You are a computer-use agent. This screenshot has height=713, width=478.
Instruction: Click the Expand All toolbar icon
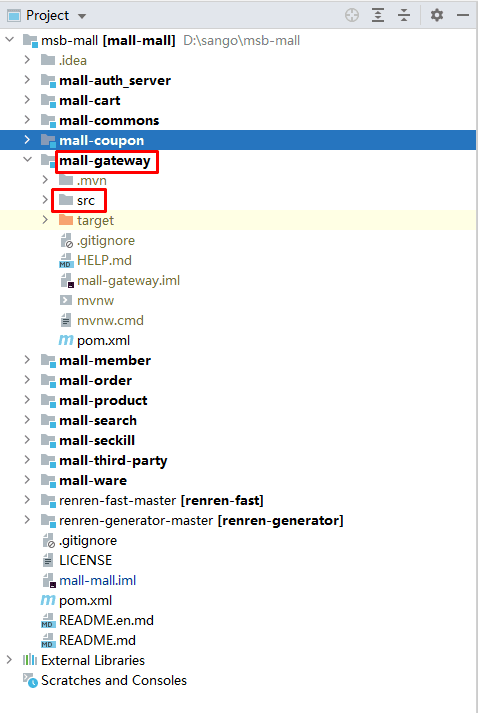click(x=377, y=15)
